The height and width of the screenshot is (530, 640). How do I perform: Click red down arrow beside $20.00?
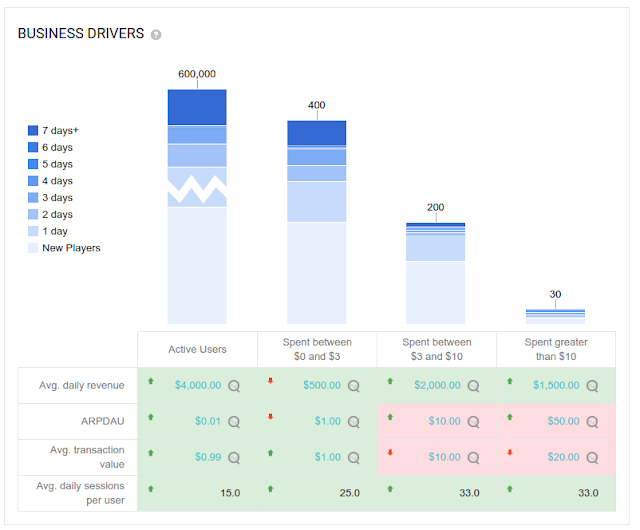coord(509,452)
